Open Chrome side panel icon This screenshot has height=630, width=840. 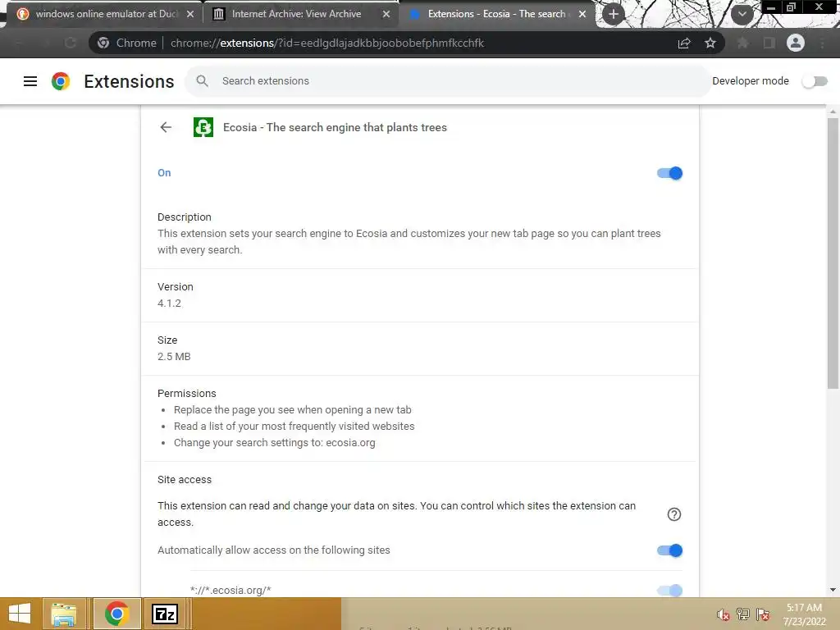click(769, 43)
